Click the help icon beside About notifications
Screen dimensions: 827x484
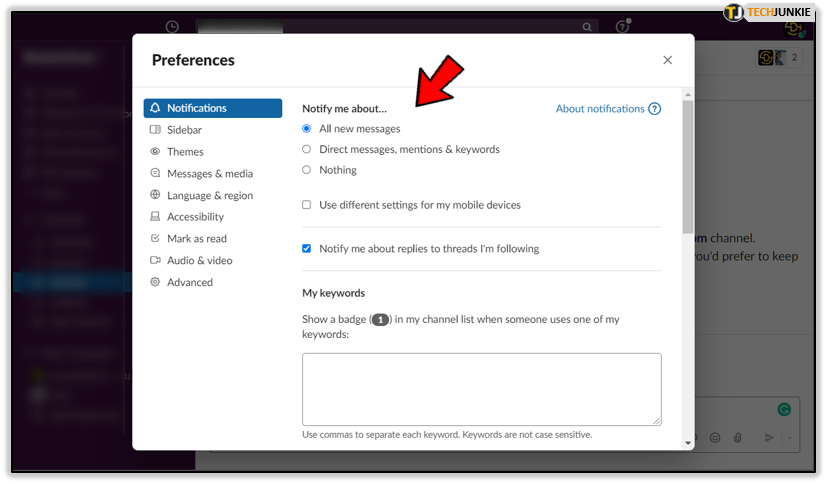tap(655, 109)
